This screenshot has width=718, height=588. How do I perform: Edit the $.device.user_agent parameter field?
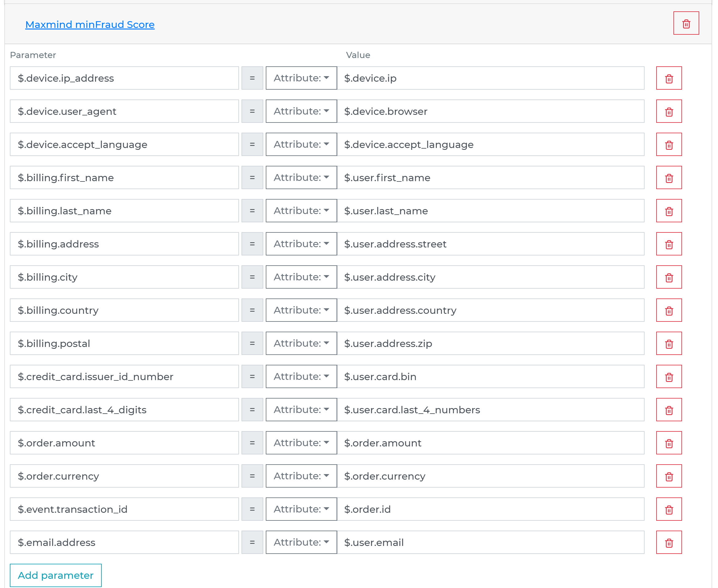click(124, 111)
